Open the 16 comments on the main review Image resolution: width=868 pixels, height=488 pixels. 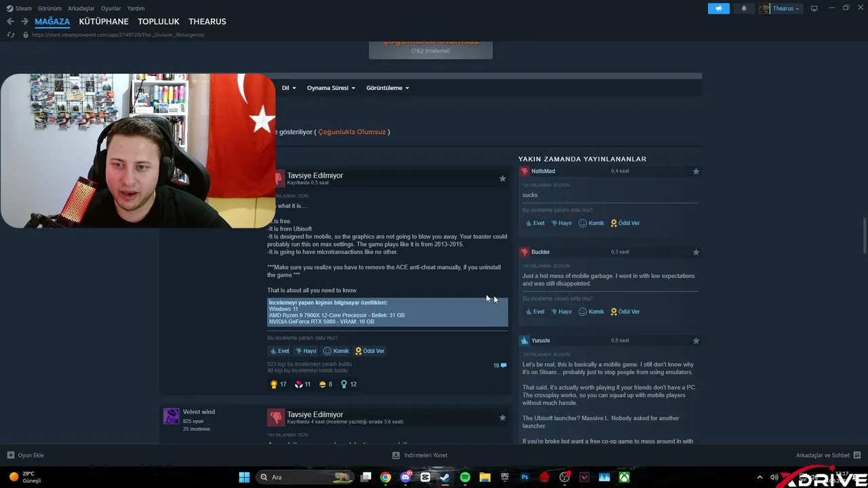pos(500,365)
